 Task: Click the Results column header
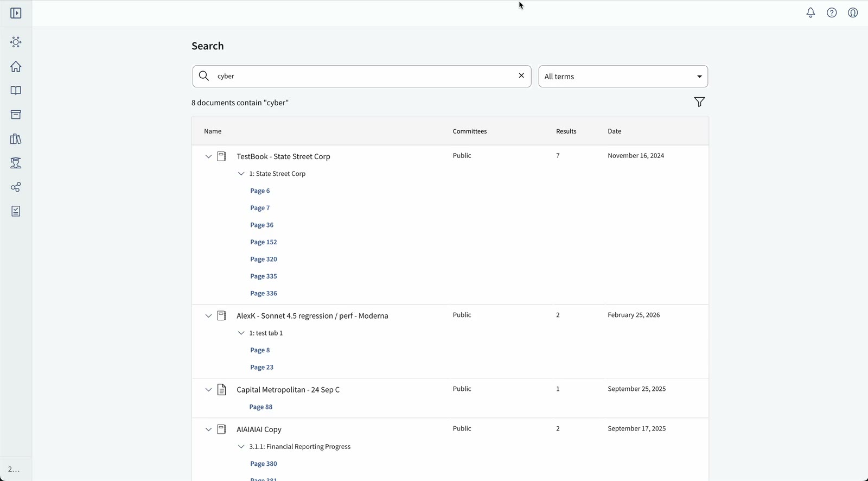pos(566,131)
